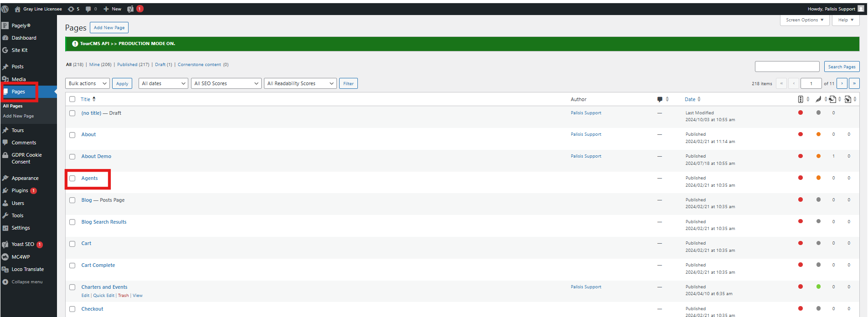Image resolution: width=868 pixels, height=317 pixels.
Task: Click Trash under Charters and Events
Action: pos(124,296)
